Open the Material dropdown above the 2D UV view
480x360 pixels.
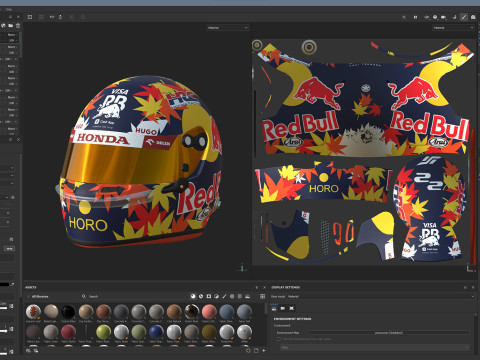[453, 28]
